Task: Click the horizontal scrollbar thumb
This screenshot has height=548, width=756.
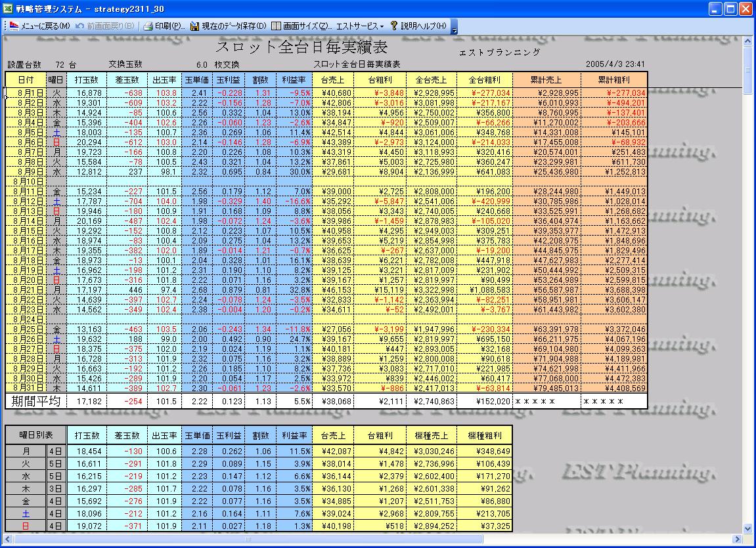Action: (x=248, y=539)
